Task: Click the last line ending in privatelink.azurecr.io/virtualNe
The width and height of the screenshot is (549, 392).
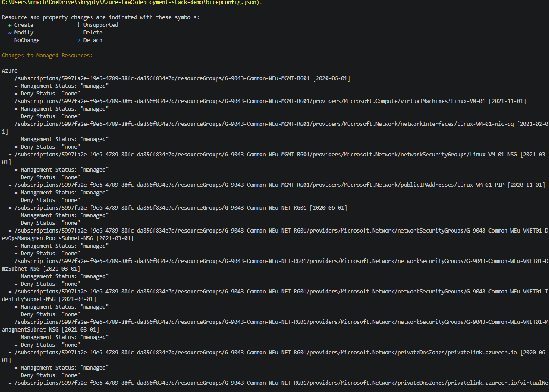Action: [x=278, y=383]
